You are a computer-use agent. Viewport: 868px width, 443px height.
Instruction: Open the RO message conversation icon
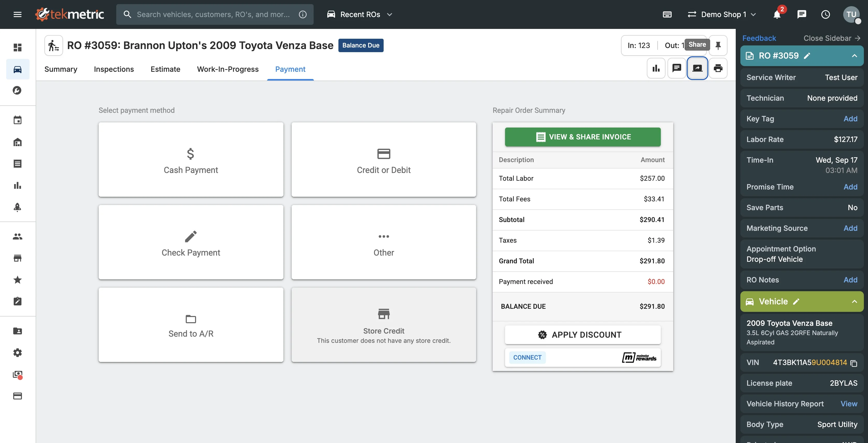click(x=676, y=68)
